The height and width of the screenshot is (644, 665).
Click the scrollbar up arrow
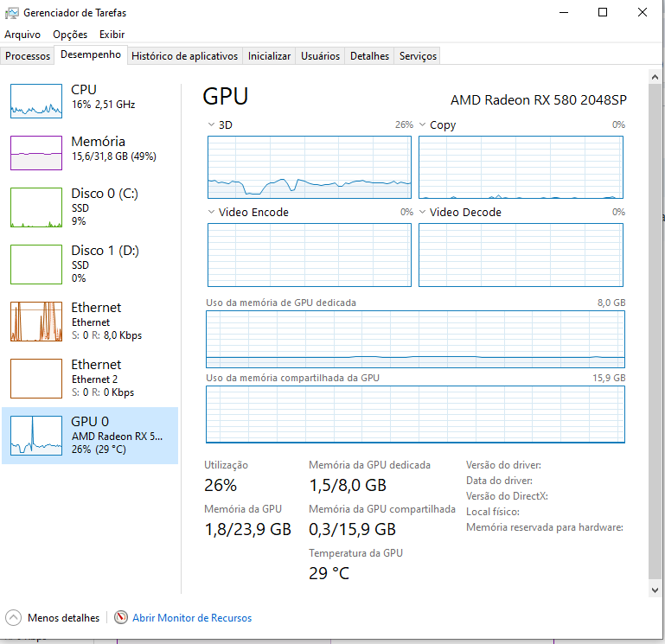[x=655, y=77]
